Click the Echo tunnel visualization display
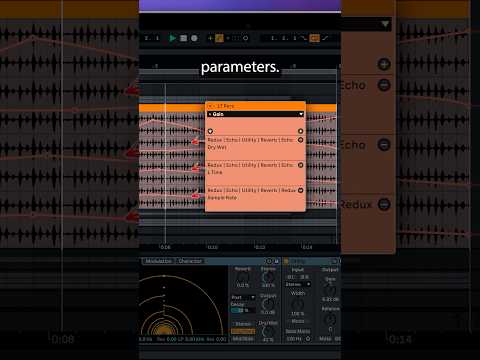Viewport: 480px width, 360px height. (183, 300)
